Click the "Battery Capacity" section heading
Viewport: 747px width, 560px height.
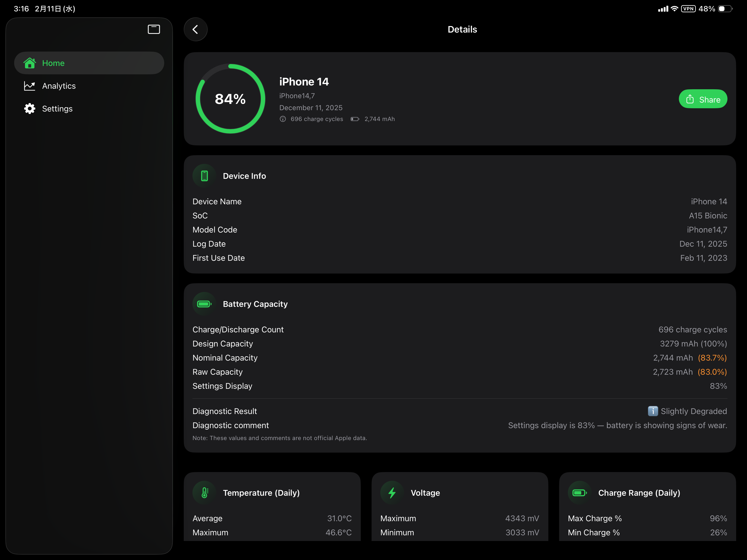[x=255, y=304]
